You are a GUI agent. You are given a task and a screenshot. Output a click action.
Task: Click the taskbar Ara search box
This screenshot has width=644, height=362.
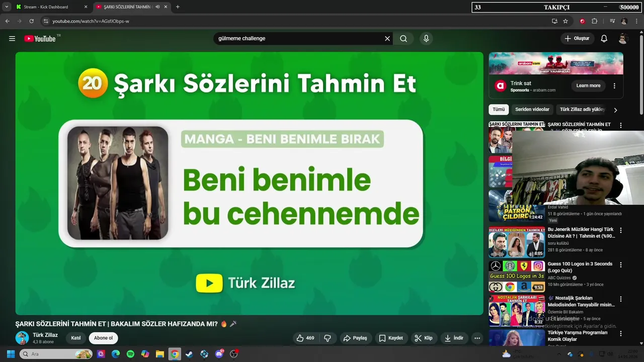click(x=56, y=354)
